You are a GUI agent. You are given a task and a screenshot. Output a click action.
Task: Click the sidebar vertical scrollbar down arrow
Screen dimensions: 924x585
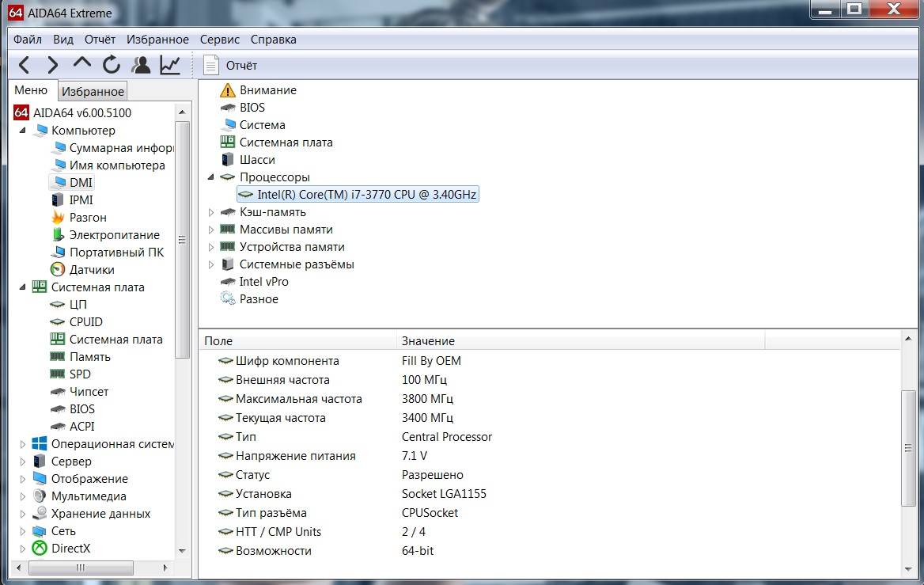click(x=182, y=550)
